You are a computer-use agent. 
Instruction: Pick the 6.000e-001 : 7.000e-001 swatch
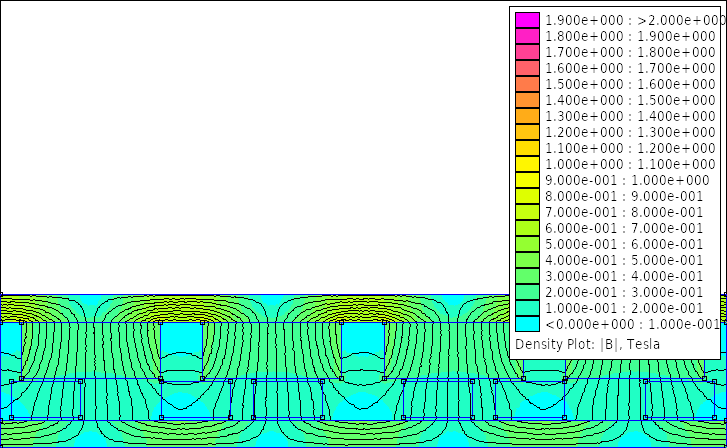click(x=527, y=228)
